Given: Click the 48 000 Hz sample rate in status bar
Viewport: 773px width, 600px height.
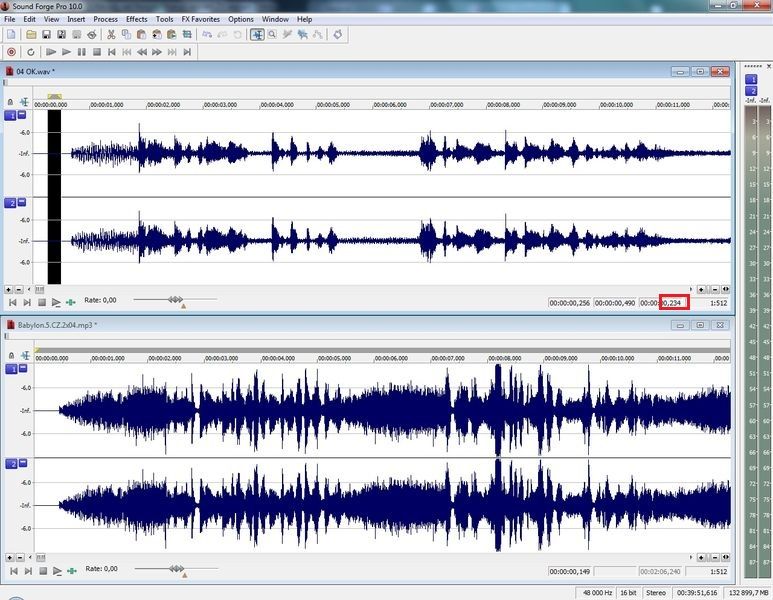Looking at the screenshot, I should (x=597, y=593).
